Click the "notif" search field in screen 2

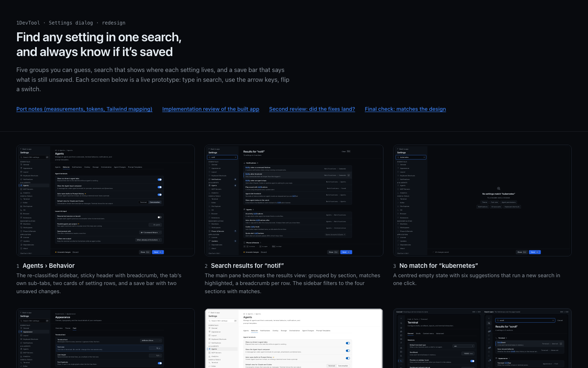point(222,157)
